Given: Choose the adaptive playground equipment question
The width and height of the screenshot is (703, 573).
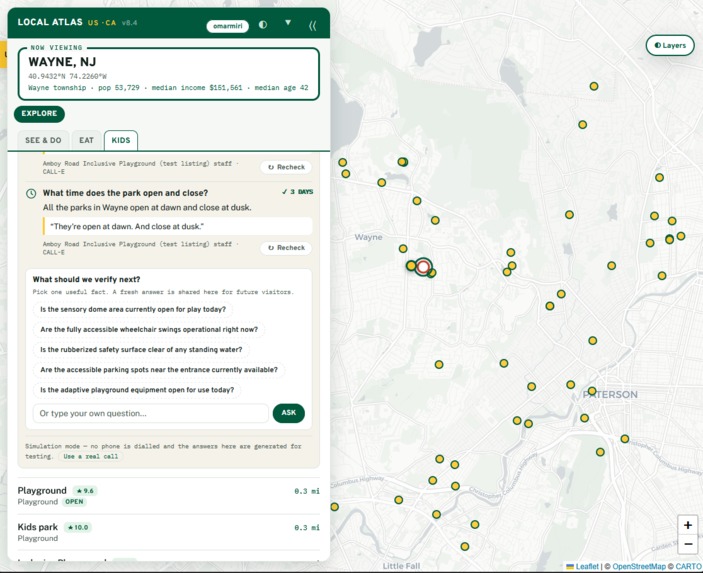Looking at the screenshot, I should tap(137, 390).
